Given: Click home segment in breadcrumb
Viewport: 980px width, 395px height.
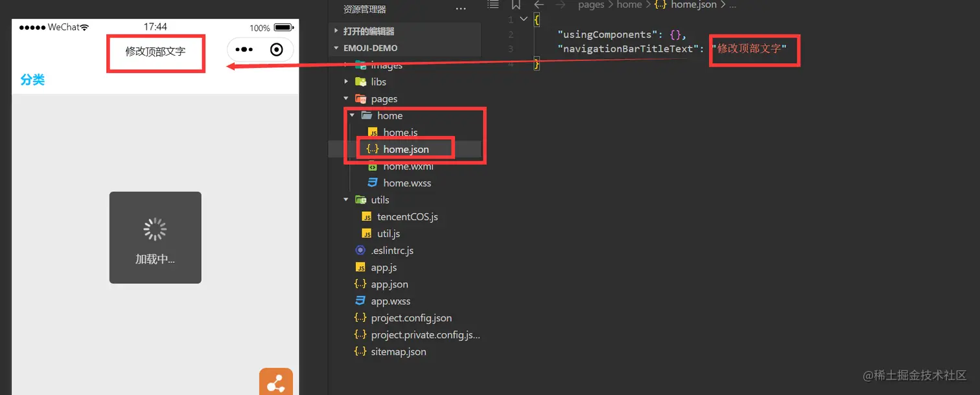Looking at the screenshot, I should (629, 5).
